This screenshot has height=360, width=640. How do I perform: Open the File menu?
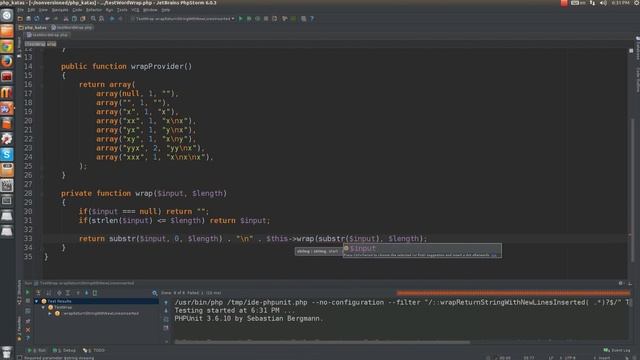tap(20, 10)
